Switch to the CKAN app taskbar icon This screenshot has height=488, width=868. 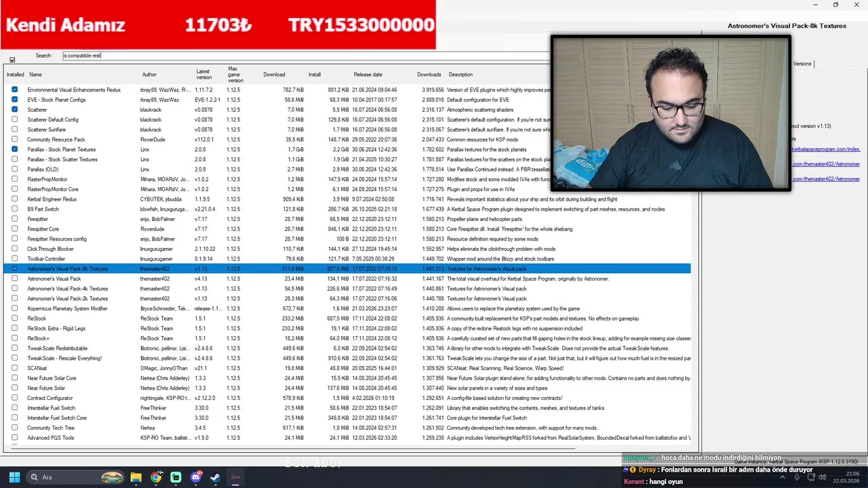(235, 477)
